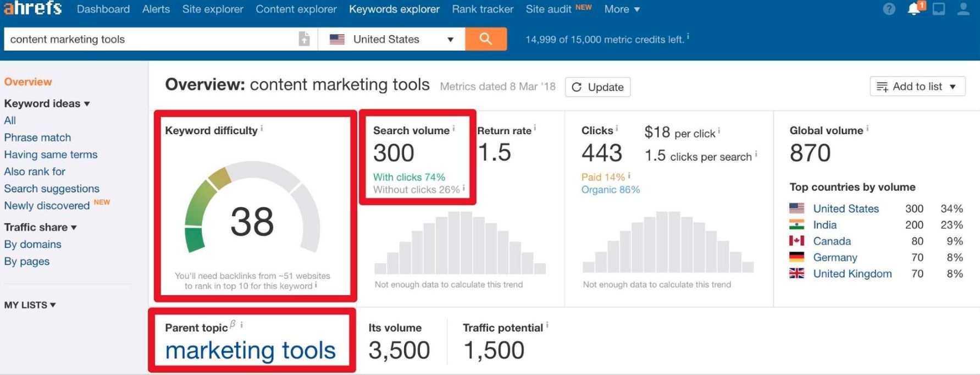This screenshot has width=980, height=375.
Task: Open Phrase match keyword ideas
Action: [37, 137]
